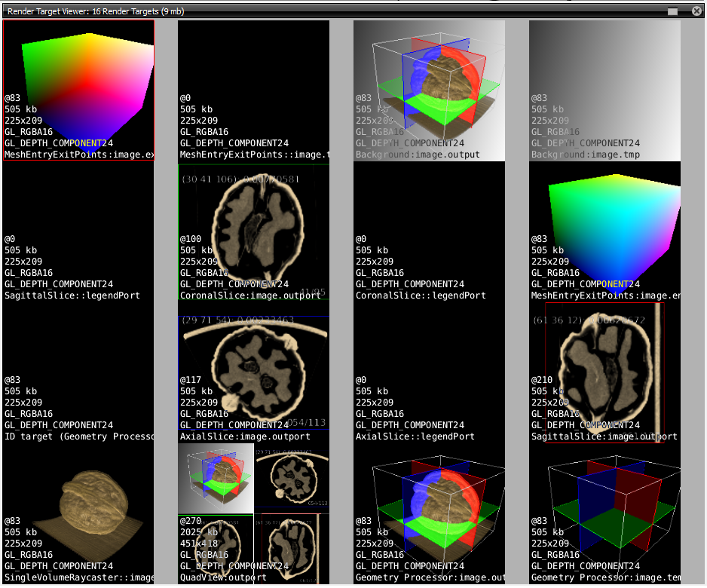Select the unselected MeshEntryExitPoints @83 cube thumbnail
This screenshot has width=707, height=588.
click(604, 231)
